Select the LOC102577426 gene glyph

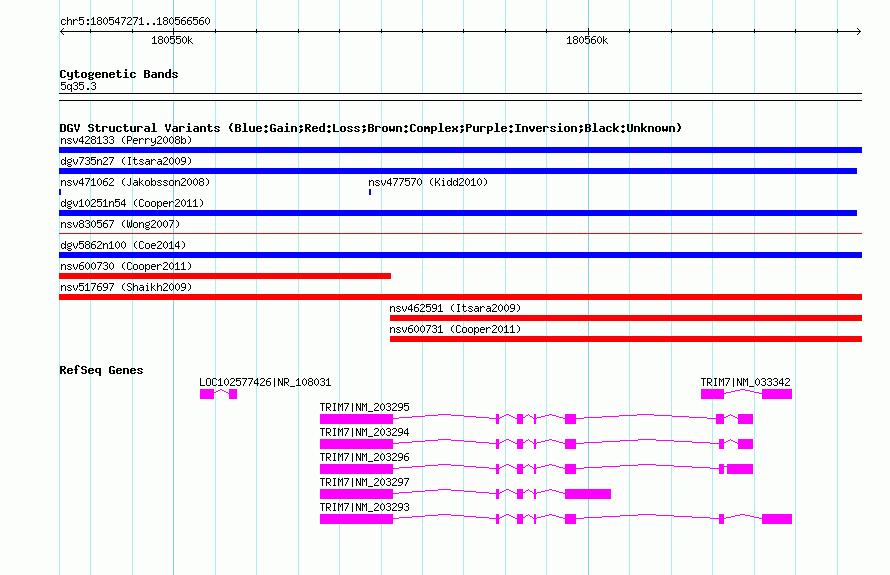tap(219, 394)
